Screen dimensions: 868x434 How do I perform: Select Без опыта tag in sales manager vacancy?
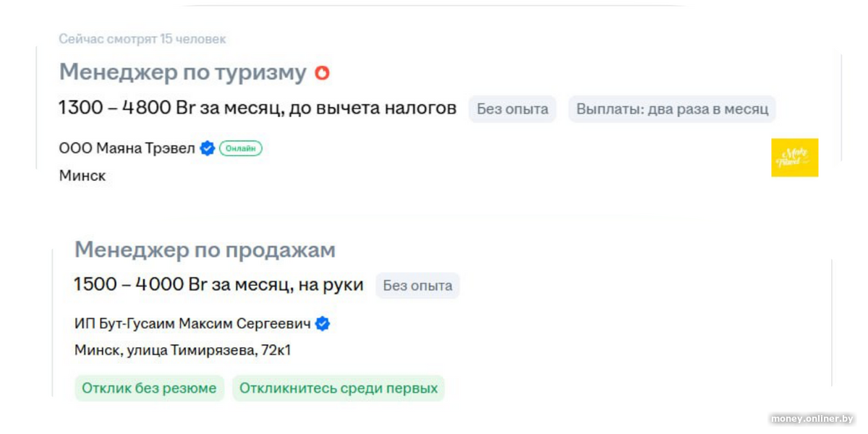click(417, 286)
